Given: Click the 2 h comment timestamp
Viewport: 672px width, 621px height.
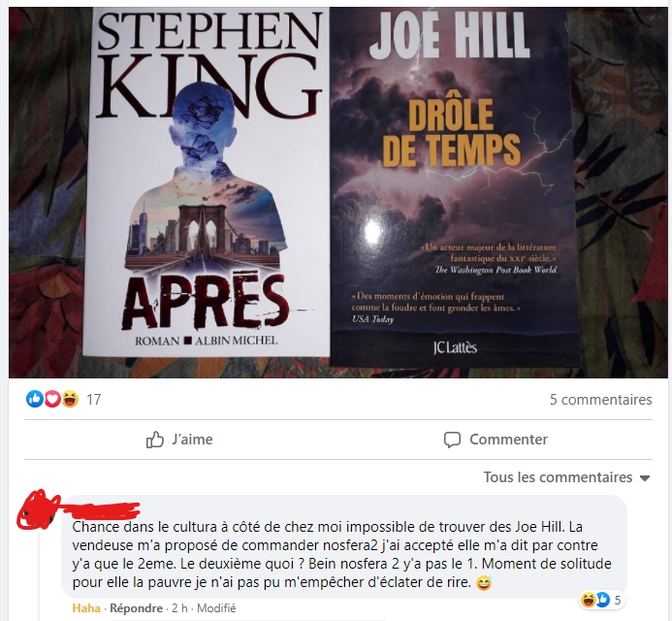Looking at the screenshot, I should (x=179, y=608).
